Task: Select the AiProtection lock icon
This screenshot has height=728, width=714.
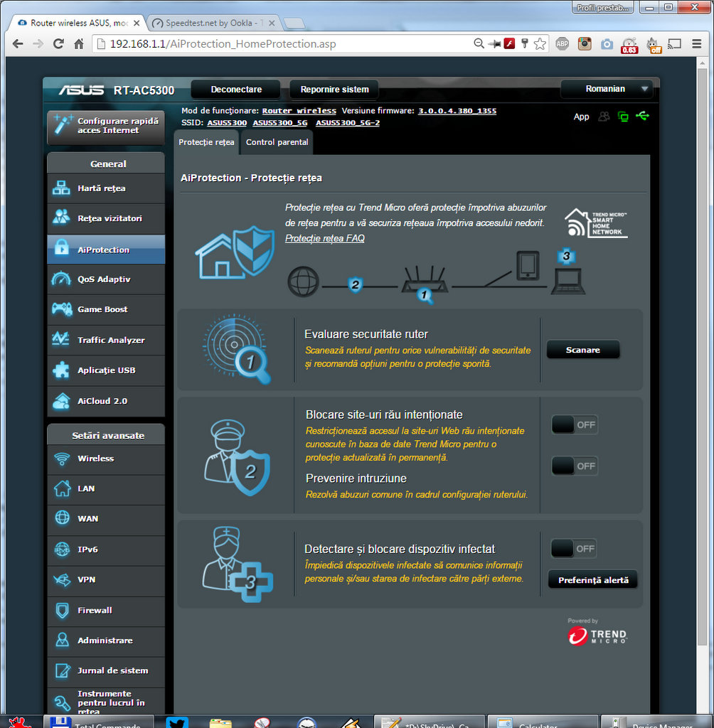Action: pos(61,248)
